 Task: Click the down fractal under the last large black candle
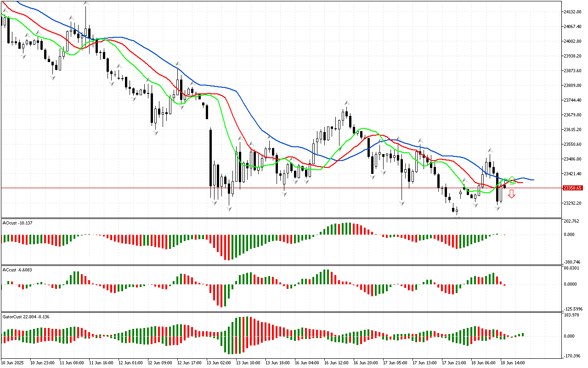click(x=498, y=208)
